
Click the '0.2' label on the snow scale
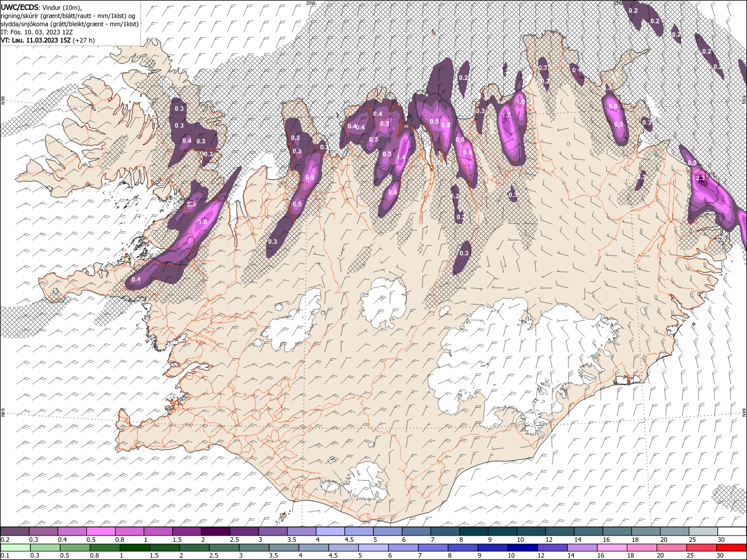pos(5,540)
